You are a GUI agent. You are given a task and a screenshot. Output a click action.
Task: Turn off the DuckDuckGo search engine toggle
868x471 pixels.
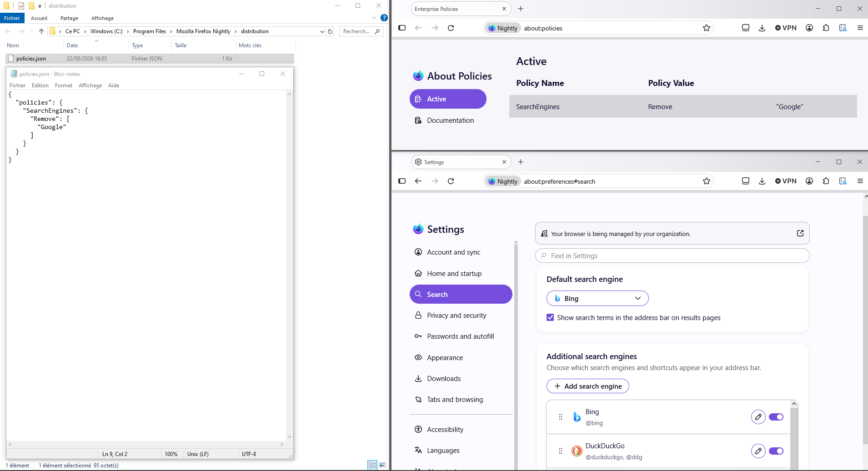point(776,451)
